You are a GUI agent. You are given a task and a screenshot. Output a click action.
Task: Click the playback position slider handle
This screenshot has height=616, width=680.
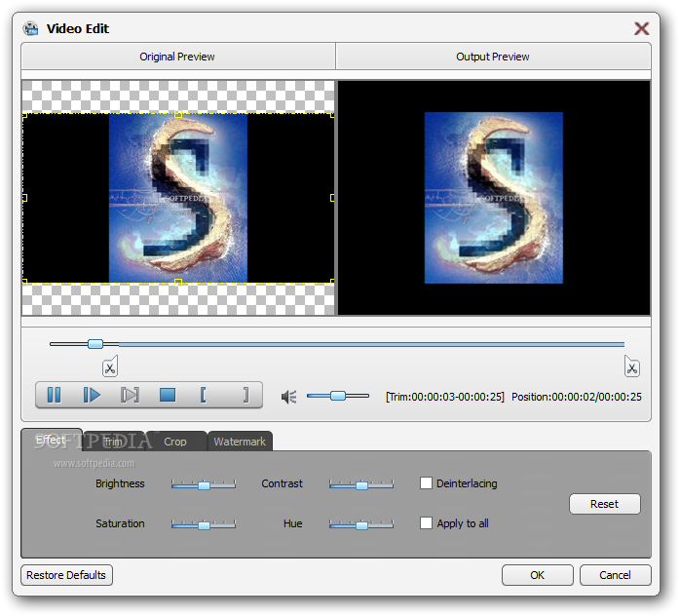coord(95,344)
